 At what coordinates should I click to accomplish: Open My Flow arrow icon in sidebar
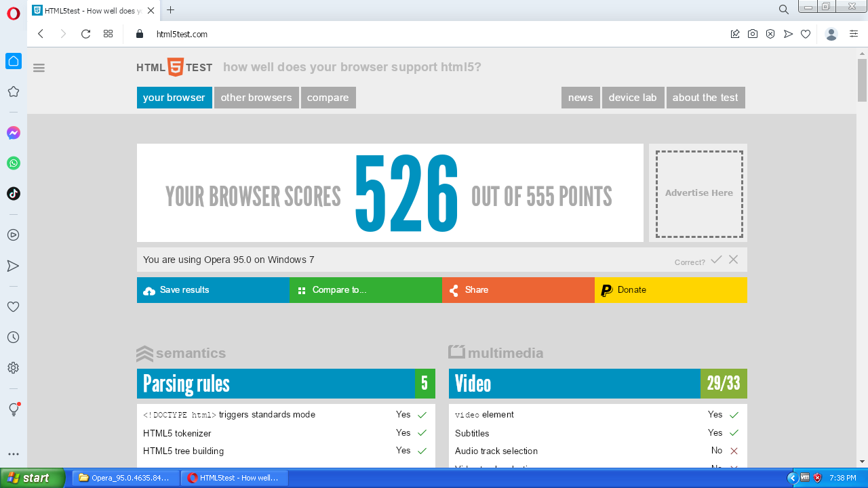[x=14, y=266]
